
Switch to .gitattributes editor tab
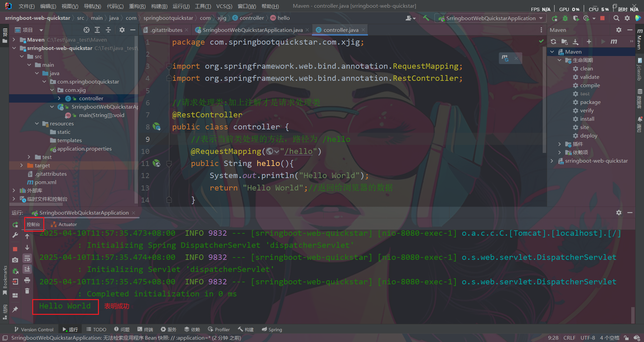coord(166,30)
